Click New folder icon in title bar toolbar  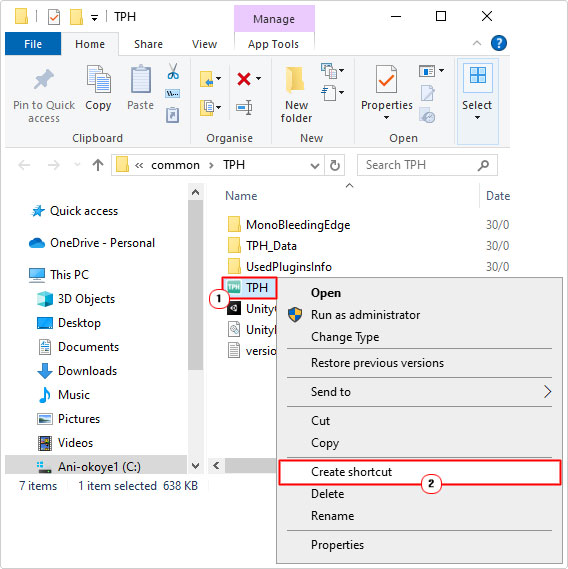click(x=76, y=17)
